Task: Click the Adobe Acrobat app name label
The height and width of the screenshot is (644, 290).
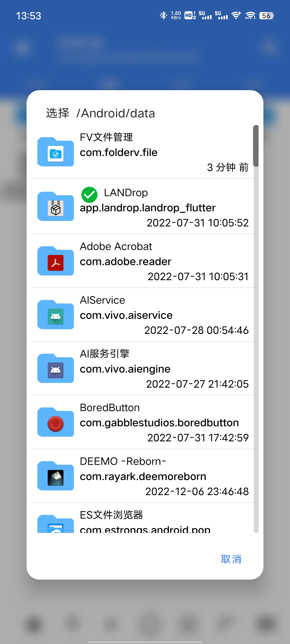Action: (x=116, y=247)
